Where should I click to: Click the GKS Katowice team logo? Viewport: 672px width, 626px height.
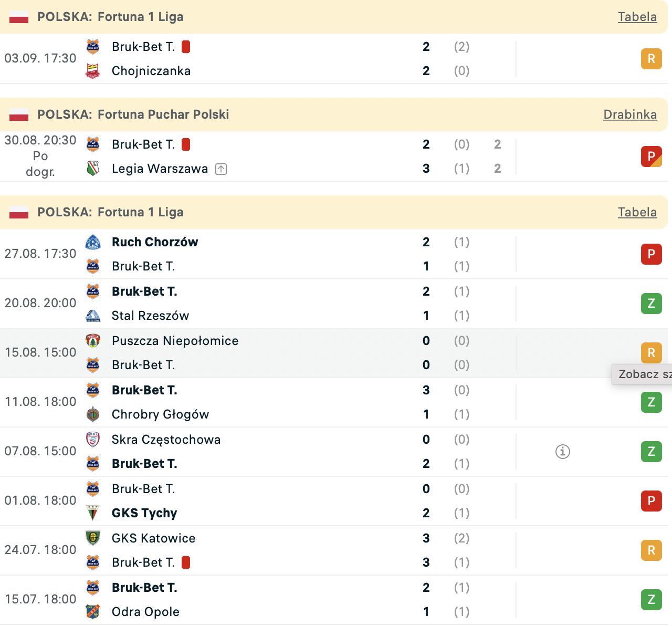(93, 538)
